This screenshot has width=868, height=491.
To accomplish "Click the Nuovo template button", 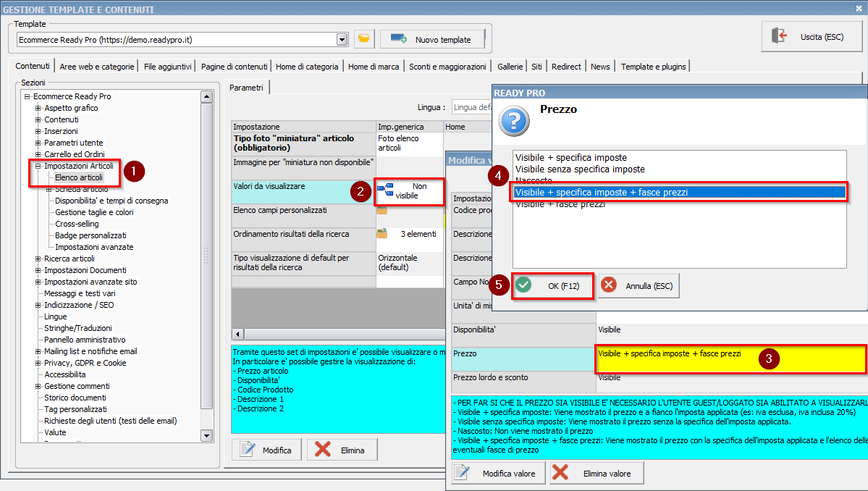I will pos(432,39).
